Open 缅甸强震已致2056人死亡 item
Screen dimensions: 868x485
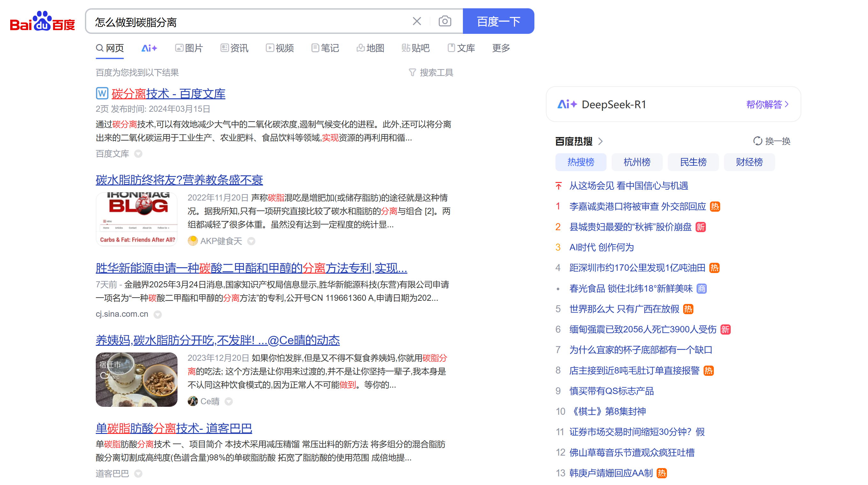pos(643,329)
